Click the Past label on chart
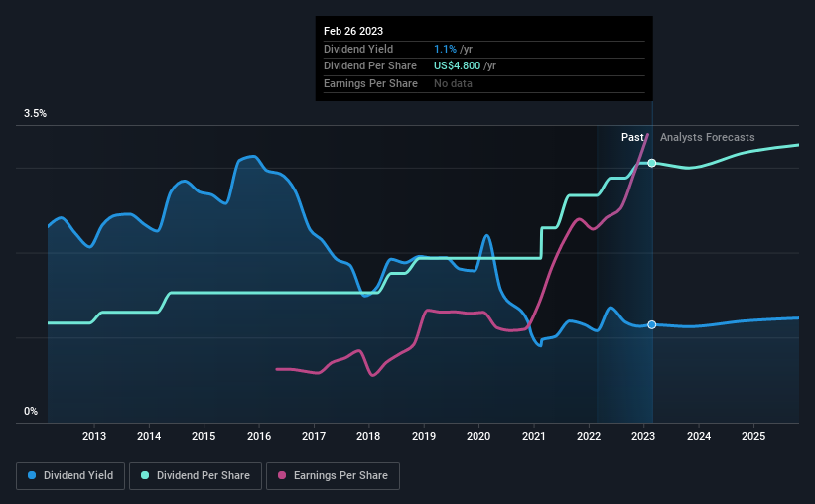Screen dimensions: 815x504 click(x=632, y=137)
